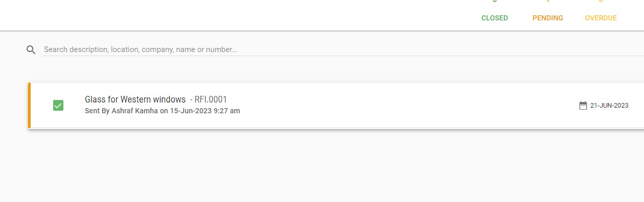This screenshot has width=644, height=202.
Task: Open the Glass for Western windows title
Action: point(135,99)
